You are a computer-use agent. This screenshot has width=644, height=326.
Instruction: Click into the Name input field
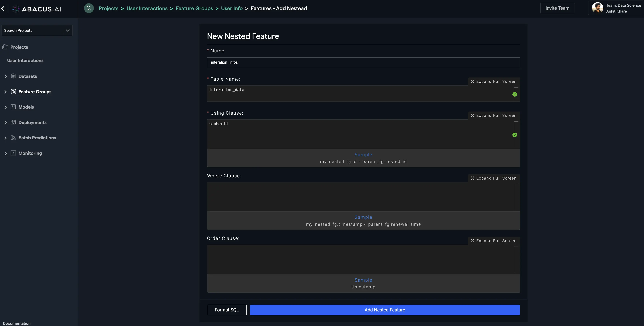[363, 62]
